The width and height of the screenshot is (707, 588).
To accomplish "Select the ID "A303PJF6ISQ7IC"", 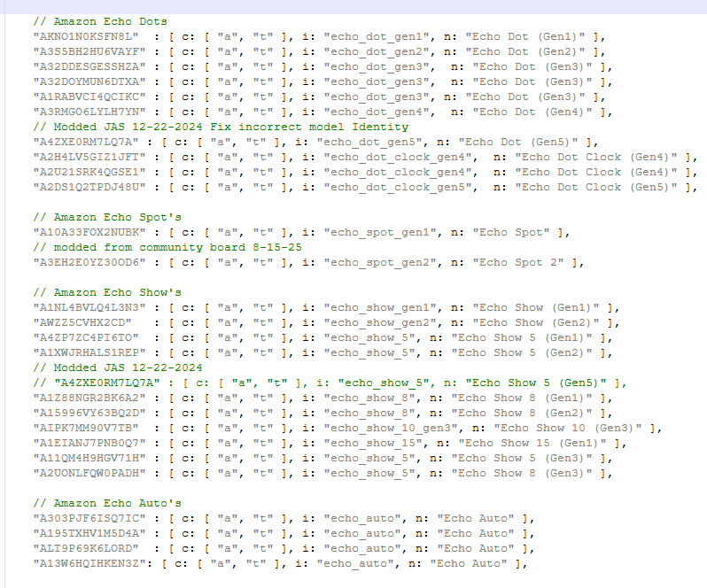I will click(89, 519).
